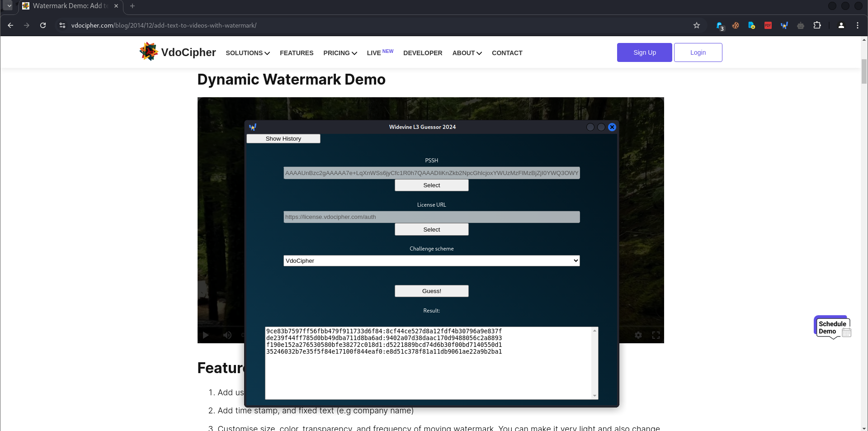868x431 pixels.
Task: Expand the ABOUT menu
Action: [x=467, y=53]
